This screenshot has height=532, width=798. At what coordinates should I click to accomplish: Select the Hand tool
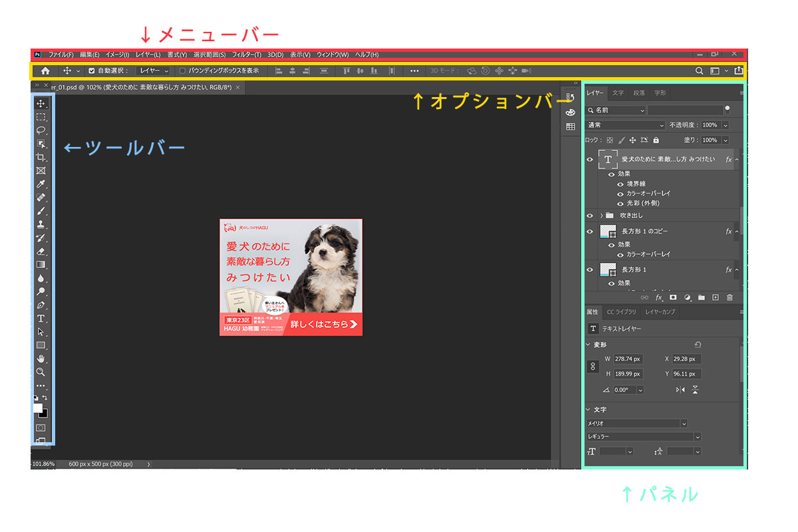point(41,358)
